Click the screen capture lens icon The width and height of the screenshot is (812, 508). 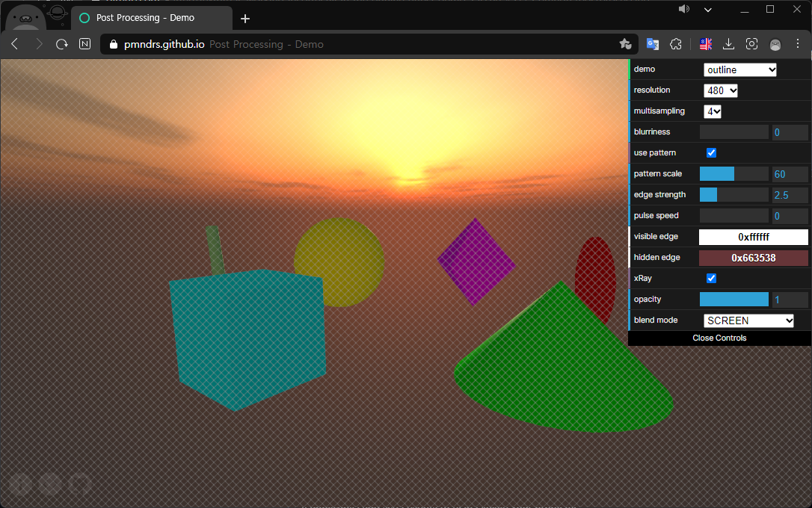tap(751, 44)
